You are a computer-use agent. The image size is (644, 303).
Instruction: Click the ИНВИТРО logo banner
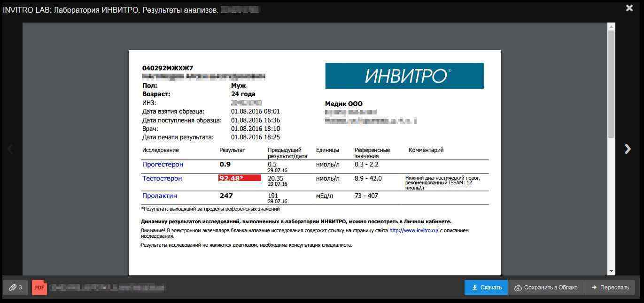(404, 76)
